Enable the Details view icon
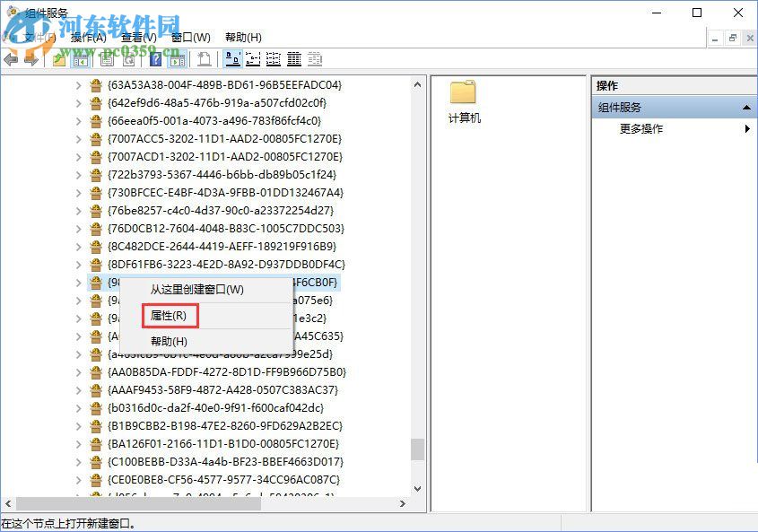 point(294,59)
